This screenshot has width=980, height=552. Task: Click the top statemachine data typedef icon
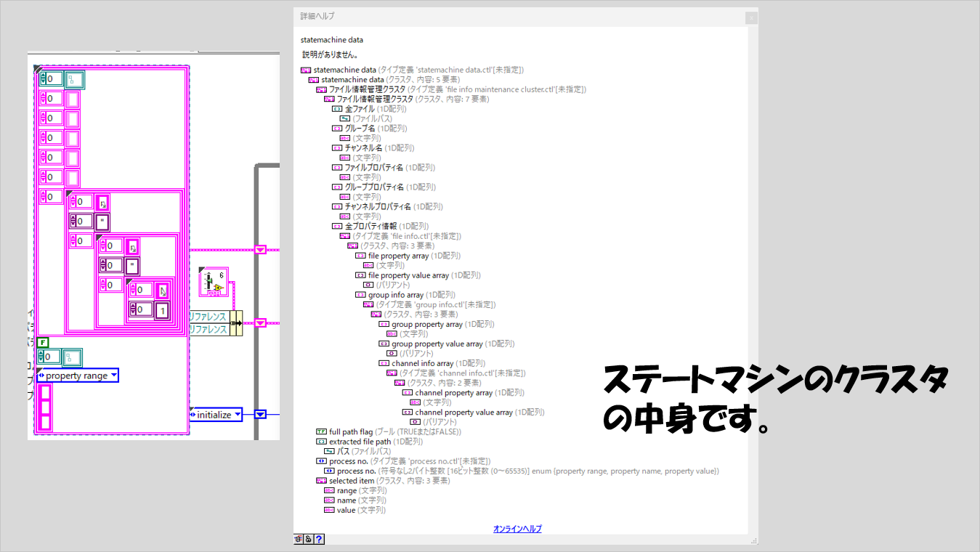coord(306,70)
